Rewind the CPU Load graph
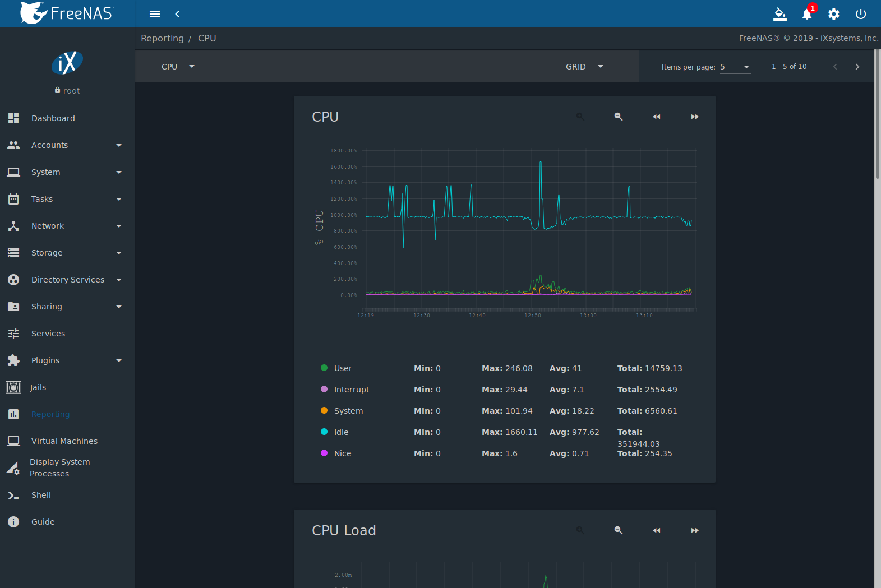The image size is (881, 588). 656,530
